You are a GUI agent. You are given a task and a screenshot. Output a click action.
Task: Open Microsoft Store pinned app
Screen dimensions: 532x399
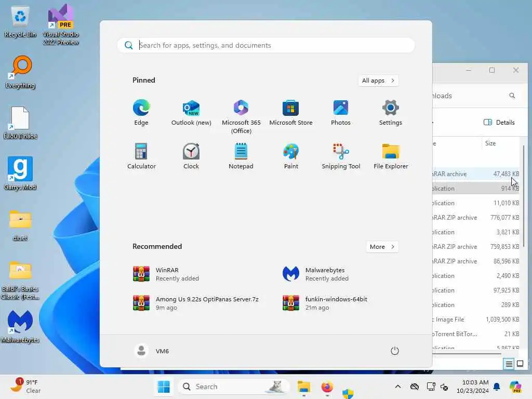coord(291,113)
